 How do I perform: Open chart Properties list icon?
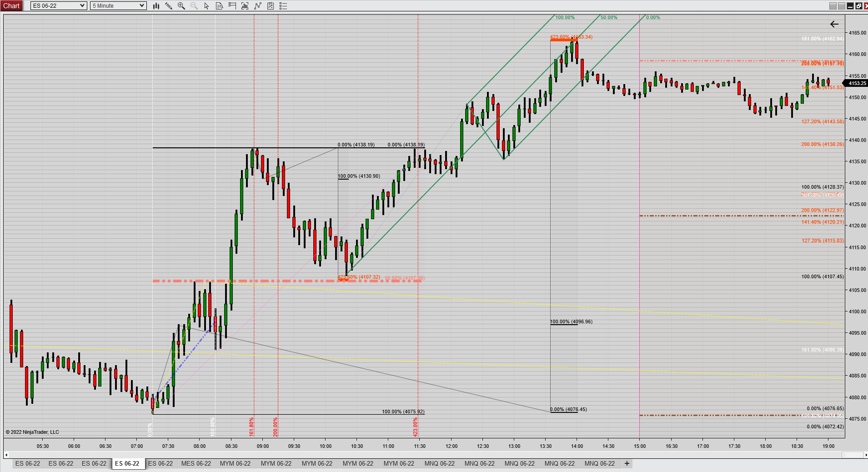click(x=283, y=6)
